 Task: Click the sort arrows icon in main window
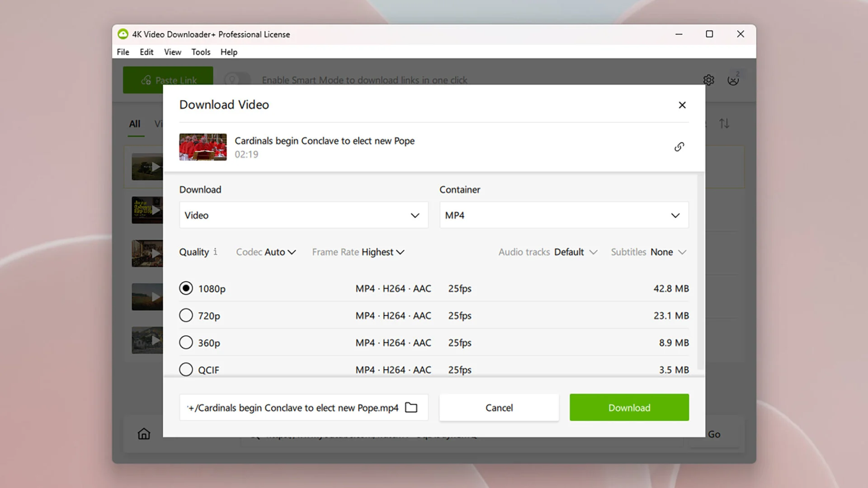724,123
